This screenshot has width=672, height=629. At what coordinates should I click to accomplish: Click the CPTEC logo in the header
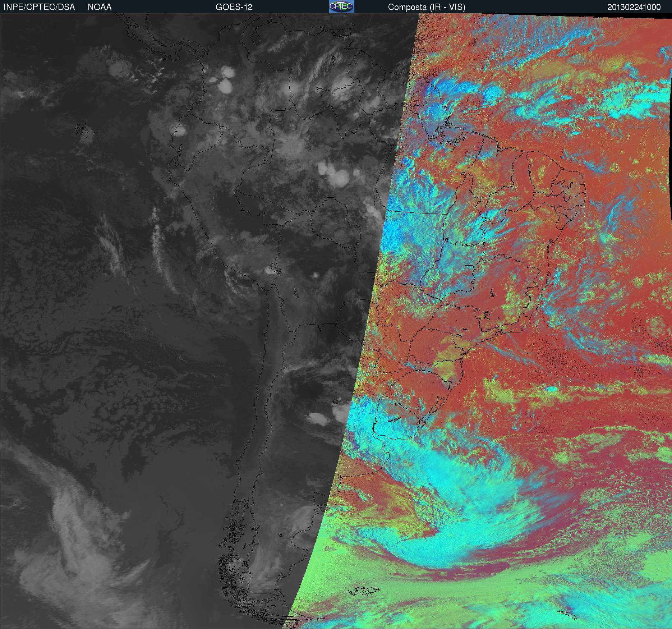pyautogui.click(x=341, y=6)
